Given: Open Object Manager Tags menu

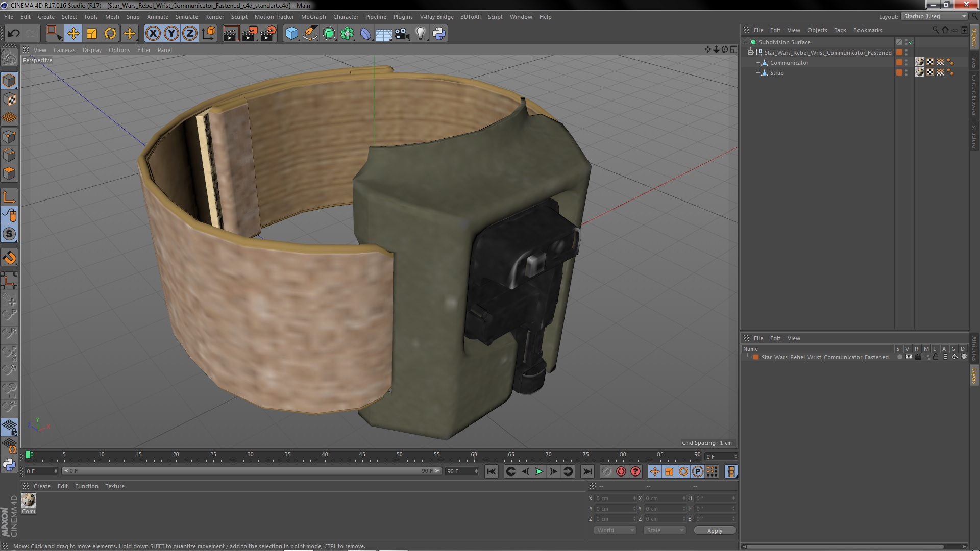Looking at the screenshot, I should [840, 30].
